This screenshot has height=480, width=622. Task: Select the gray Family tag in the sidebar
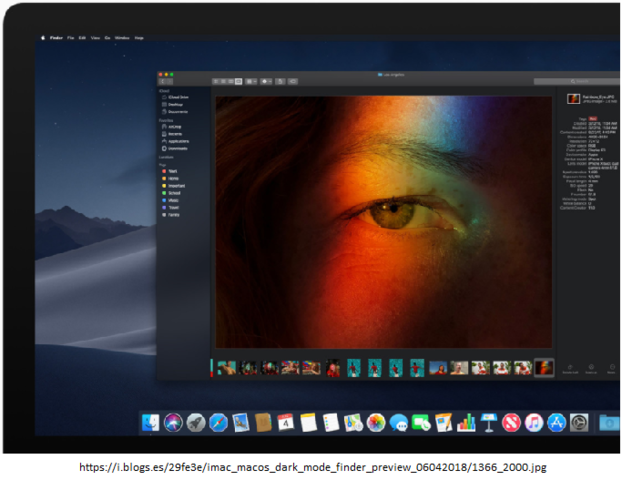tap(171, 215)
